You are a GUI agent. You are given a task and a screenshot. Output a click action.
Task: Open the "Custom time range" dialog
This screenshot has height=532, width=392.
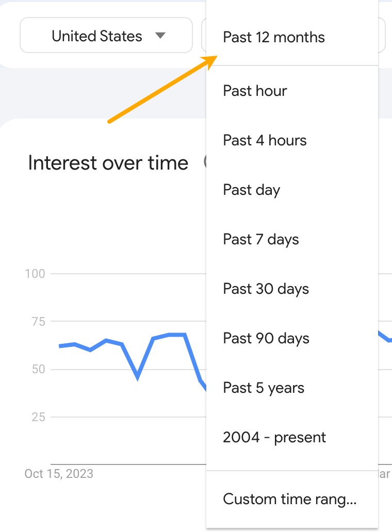coord(290,499)
